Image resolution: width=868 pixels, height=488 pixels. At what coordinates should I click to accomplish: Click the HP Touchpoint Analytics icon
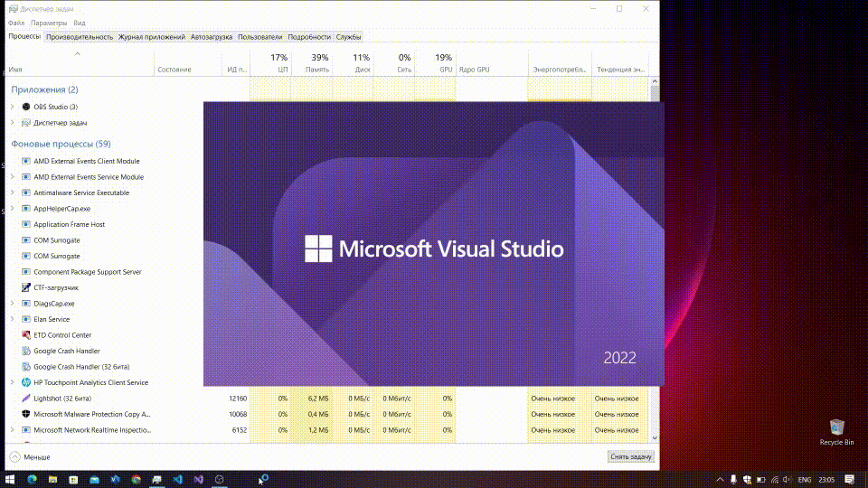(x=26, y=382)
